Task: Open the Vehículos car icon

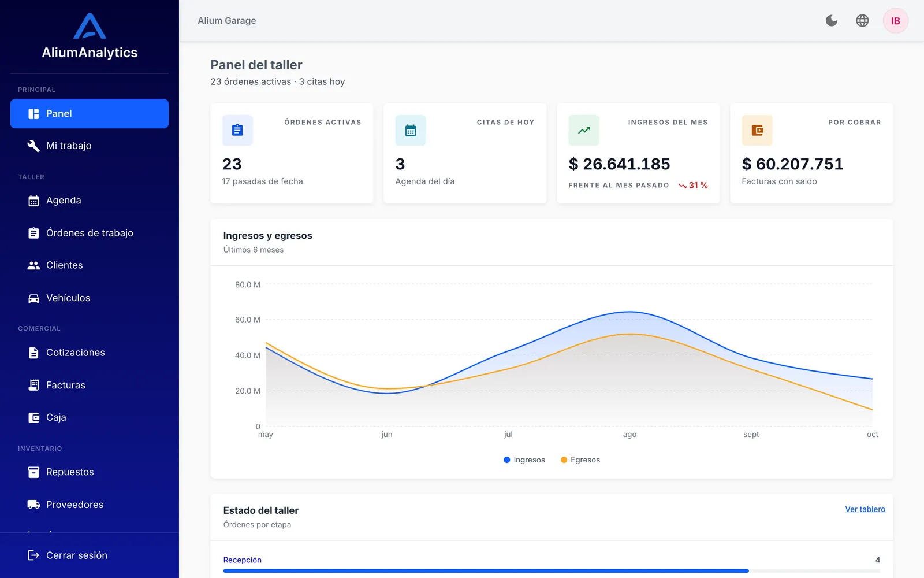Action: [x=33, y=298]
